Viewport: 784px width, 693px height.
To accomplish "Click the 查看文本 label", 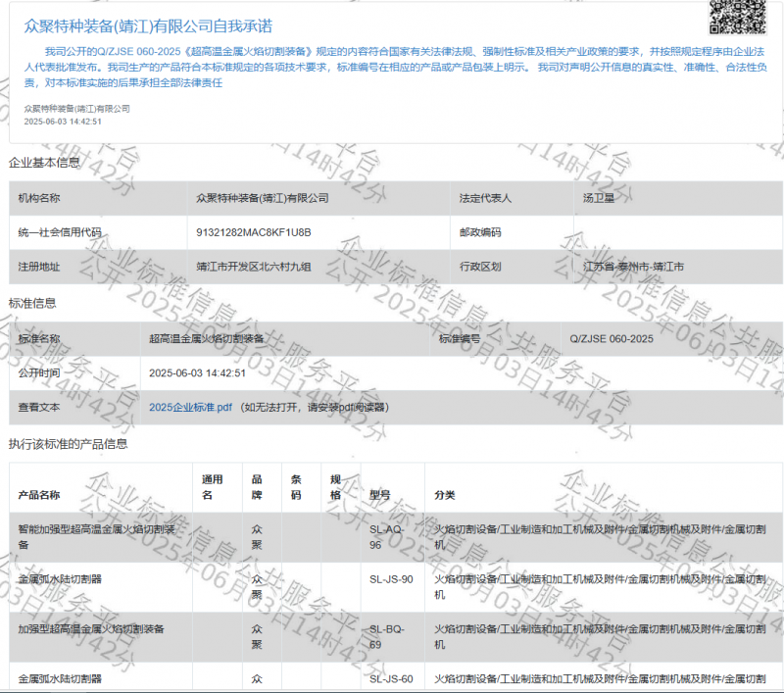I will [x=39, y=407].
